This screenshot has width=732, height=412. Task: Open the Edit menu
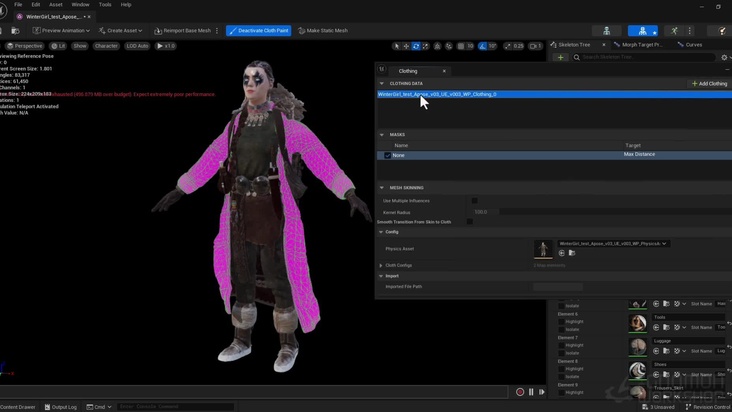36,5
